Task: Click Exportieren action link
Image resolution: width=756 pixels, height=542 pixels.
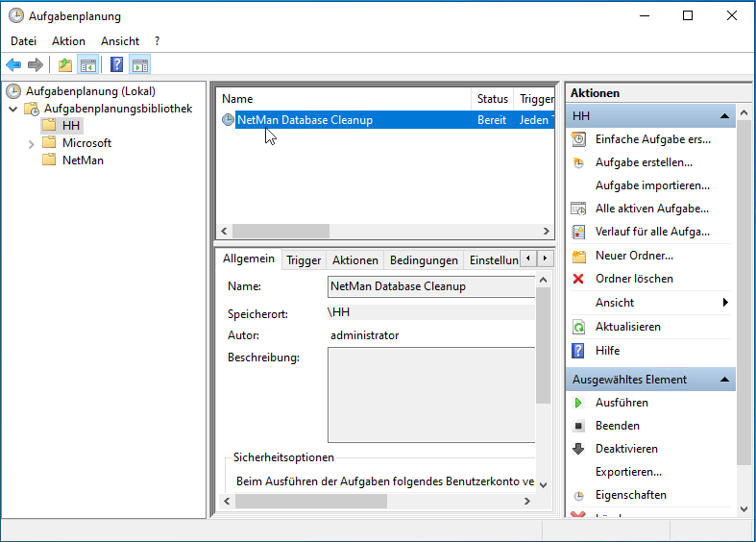Action: (x=628, y=472)
